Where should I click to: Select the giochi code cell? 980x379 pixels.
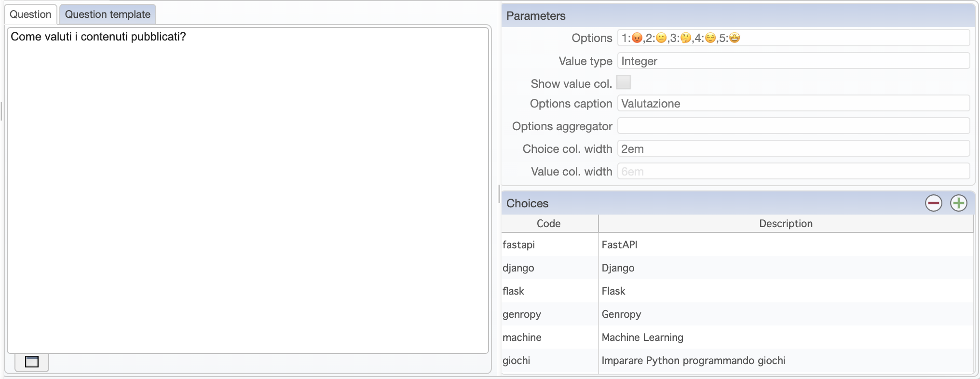[549, 360]
